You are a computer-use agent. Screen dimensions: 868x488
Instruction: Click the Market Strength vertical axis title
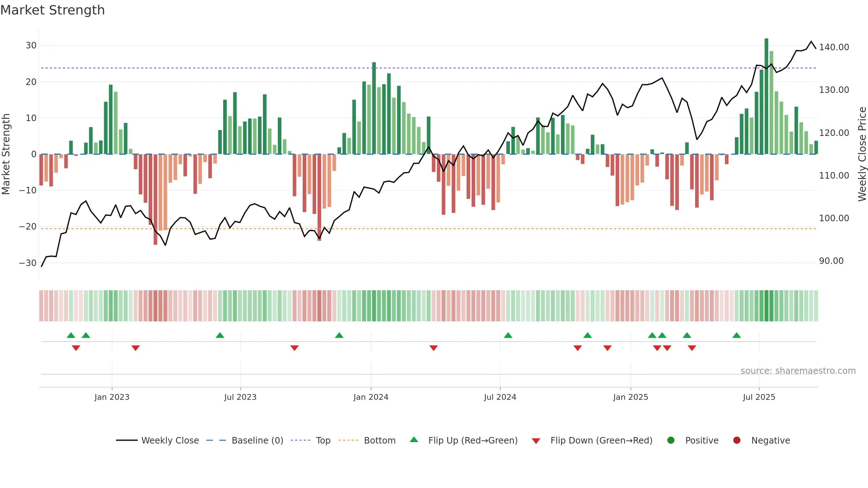point(6,154)
